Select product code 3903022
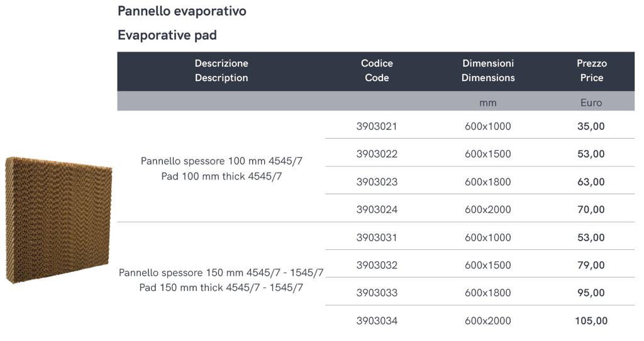Viewport: 644px width, 341px height. pos(377,154)
